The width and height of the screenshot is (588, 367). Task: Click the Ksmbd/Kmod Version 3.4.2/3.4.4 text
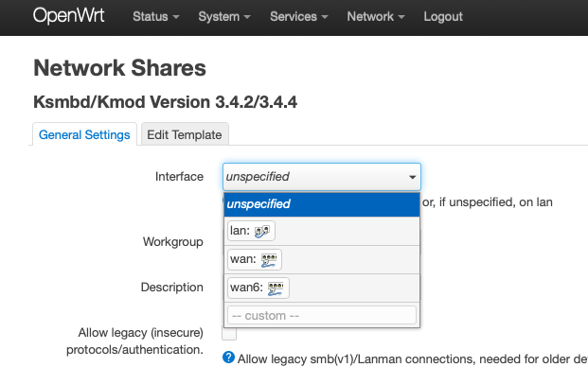pyautogui.click(x=165, y=102)
